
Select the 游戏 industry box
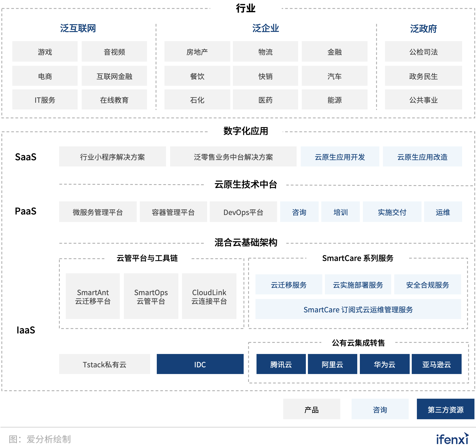tap(45, 51)
